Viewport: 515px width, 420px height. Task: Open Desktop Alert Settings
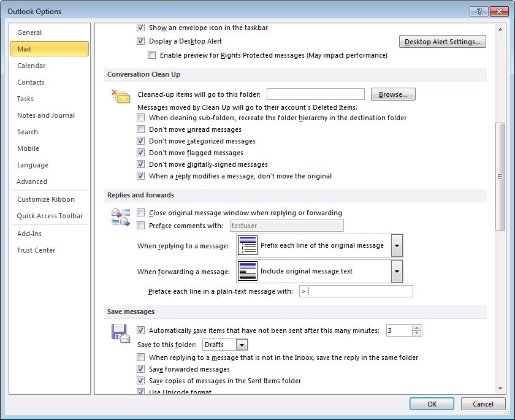tap(443, 42)
